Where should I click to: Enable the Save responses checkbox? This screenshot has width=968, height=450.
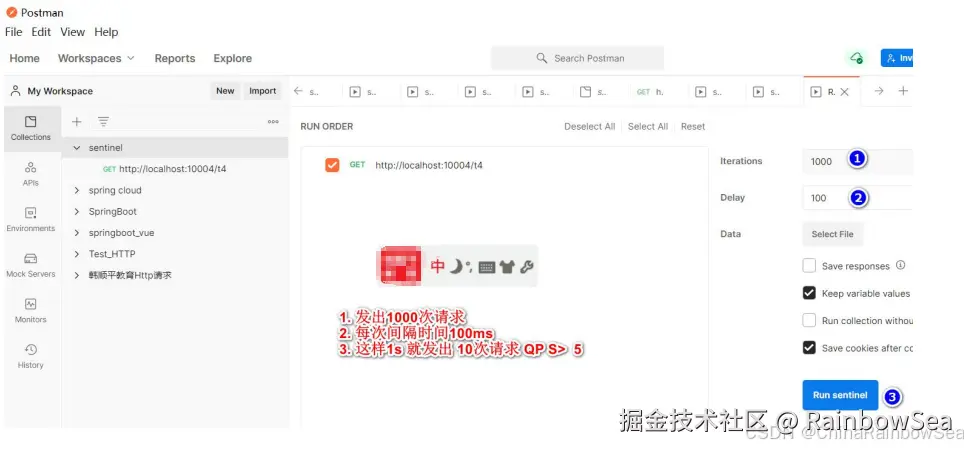[x=809, y=266]
